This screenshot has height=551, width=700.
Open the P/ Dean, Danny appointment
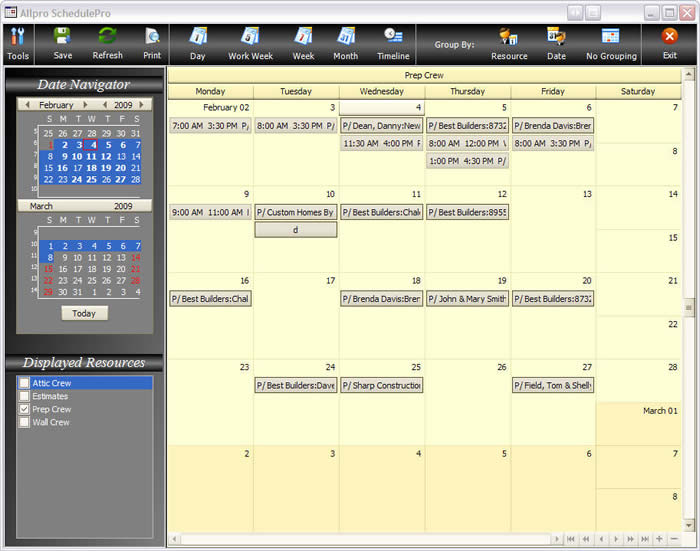point(381,126)
